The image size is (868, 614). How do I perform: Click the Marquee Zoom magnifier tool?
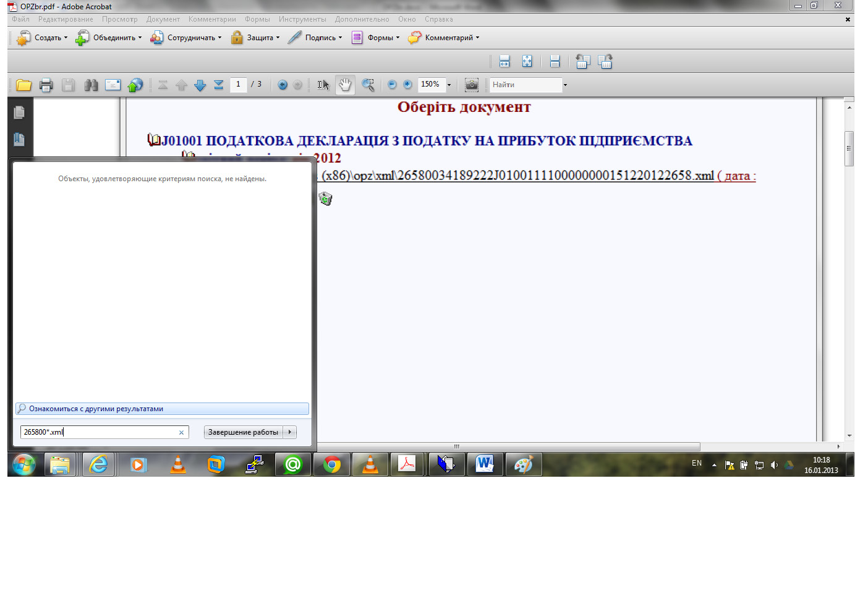click(368, 85)
